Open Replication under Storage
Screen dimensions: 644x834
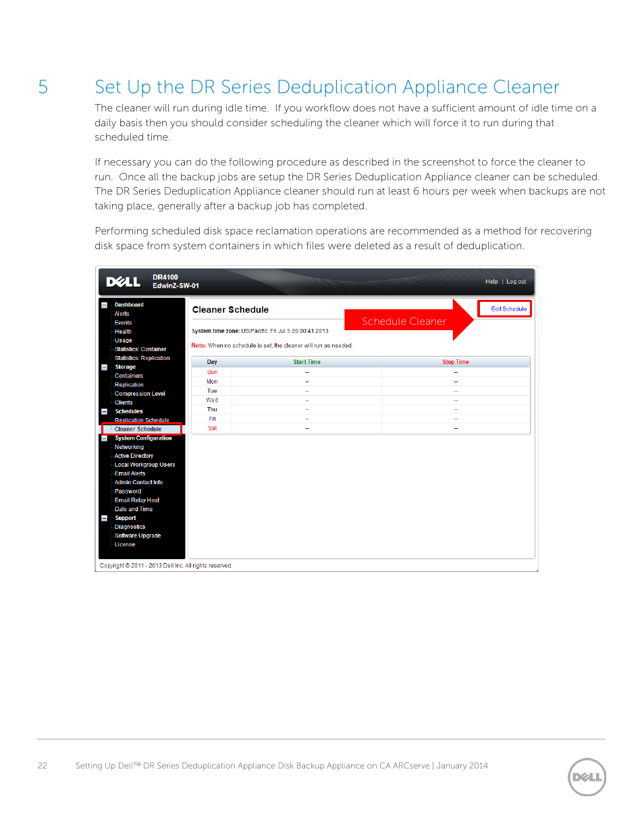129,385
